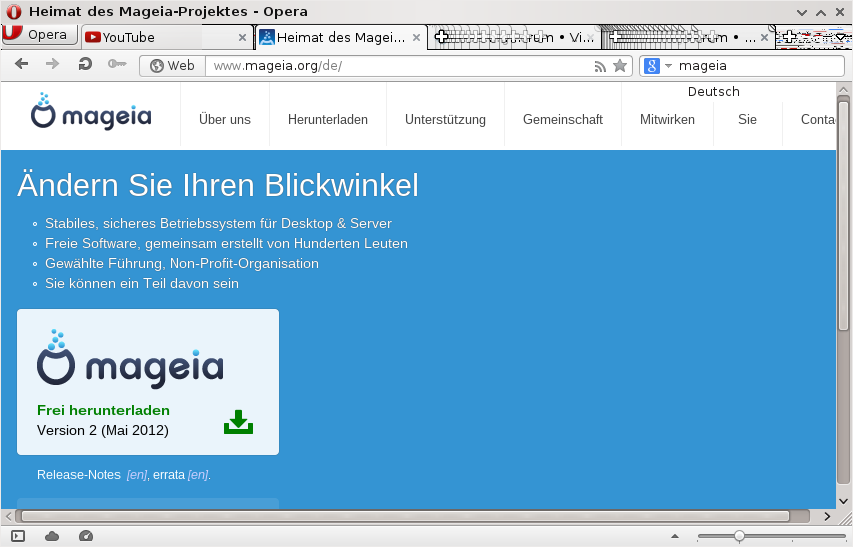Open the Opera main menu button
Image resolution: width=853 pixels, height=547 pixels.
click(x=38, y=35)
